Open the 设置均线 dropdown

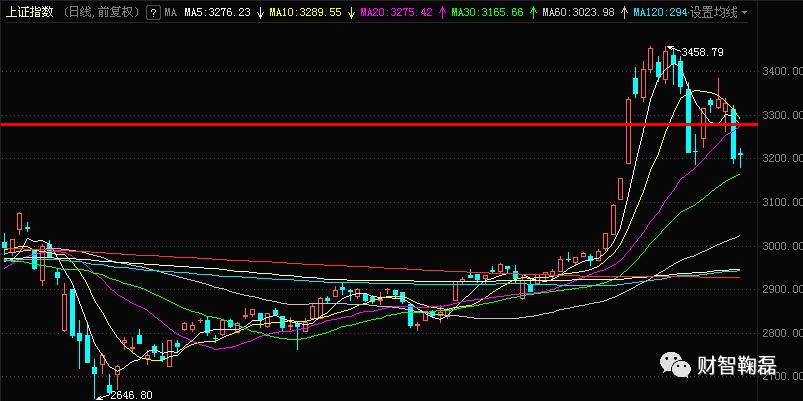point(718,13)
